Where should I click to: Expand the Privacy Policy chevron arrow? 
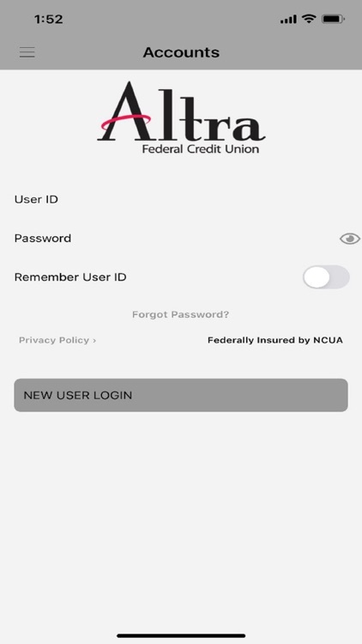point(94,341)
